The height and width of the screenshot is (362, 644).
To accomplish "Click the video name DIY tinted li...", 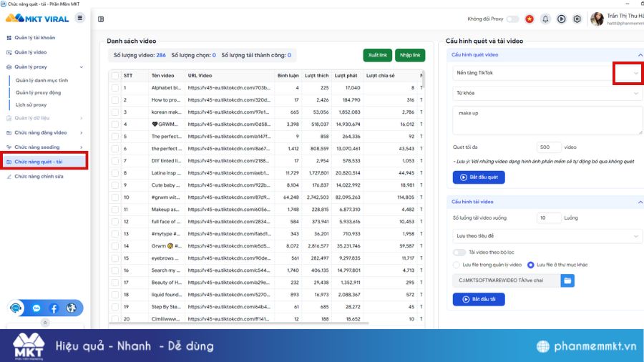I will point(166,161).
